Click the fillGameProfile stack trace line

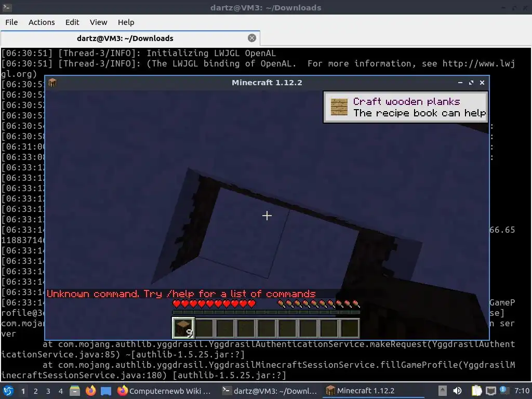279,365
